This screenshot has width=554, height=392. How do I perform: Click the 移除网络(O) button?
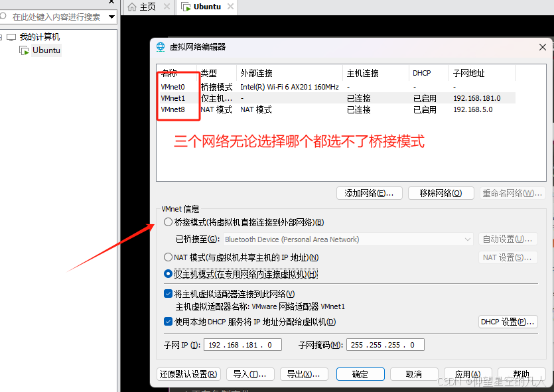point(441,193)
